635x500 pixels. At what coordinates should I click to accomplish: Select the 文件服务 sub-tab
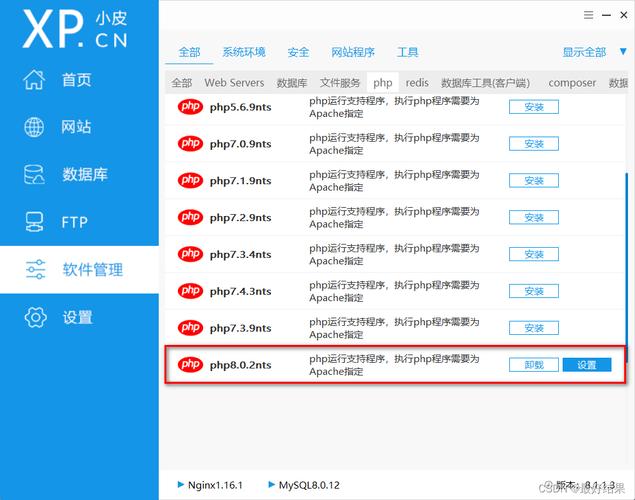click(340, 83)
